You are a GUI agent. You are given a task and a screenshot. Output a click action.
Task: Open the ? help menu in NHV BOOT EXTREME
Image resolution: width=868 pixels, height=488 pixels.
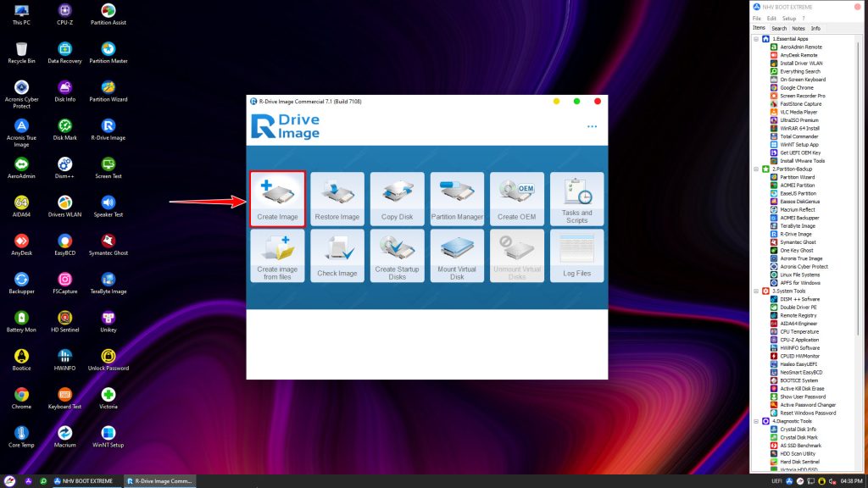(x=804, y=19)
